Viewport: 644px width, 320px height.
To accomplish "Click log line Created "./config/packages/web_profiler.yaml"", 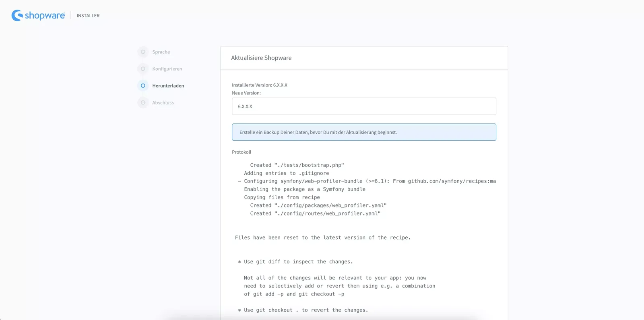I will [318, 205].
